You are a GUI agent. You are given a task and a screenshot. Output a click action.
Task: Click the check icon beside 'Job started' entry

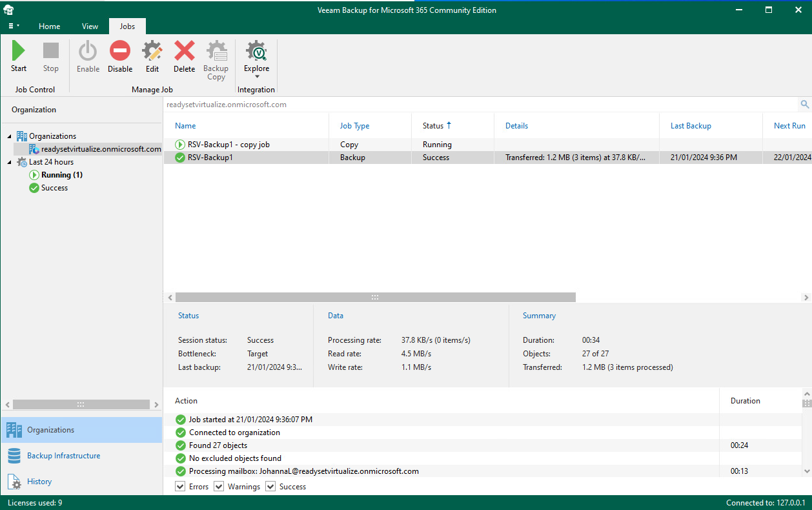181,420
